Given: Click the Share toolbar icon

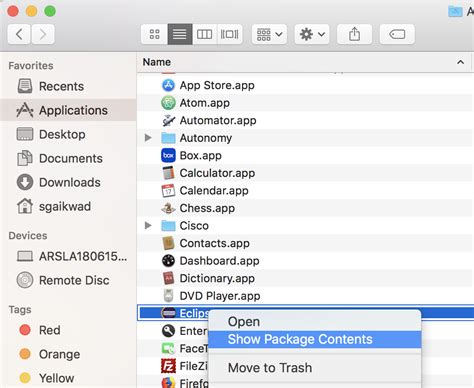Looking at the screenshot, I should click(x=354, y=34).
